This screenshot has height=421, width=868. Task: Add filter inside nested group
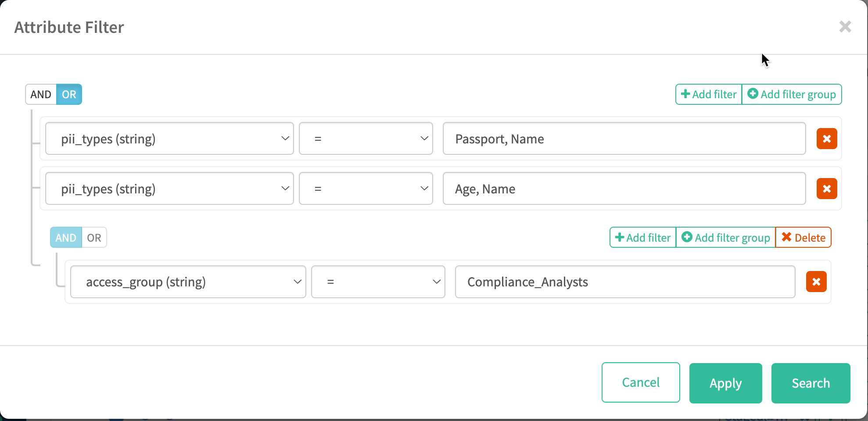(643, 237)
